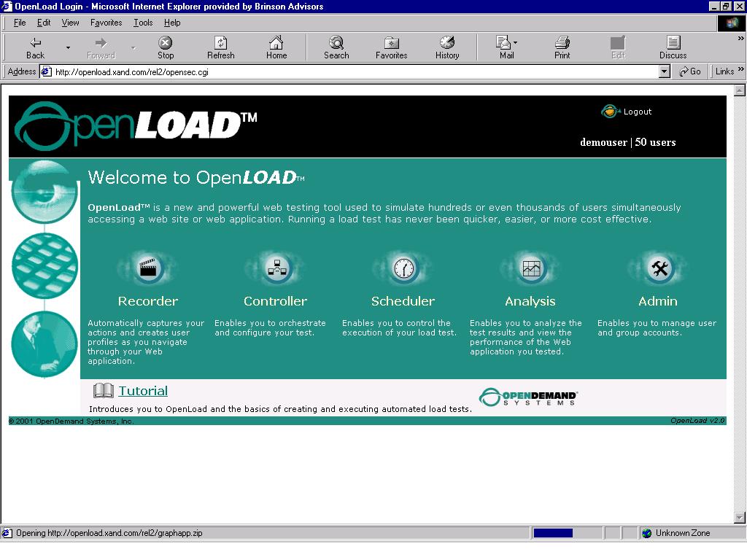Click the mesh grid image thumbnail
The height and width of the screenshot is (560, 747).
pos(44,265)
